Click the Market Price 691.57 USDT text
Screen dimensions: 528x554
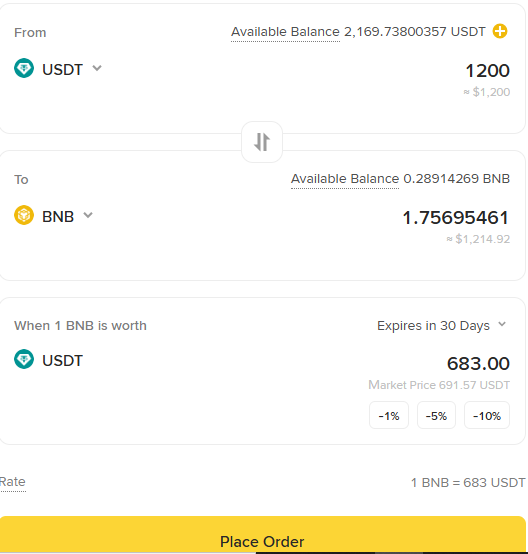click(439, 385)
